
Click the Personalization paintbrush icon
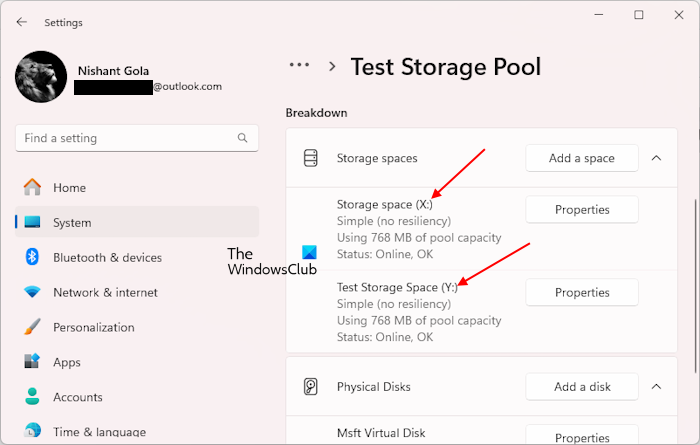point(33,327)
